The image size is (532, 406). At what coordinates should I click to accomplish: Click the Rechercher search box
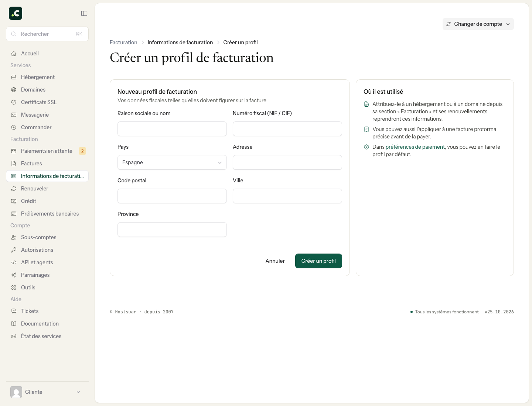pyautogui.click(x=47, y=34)
